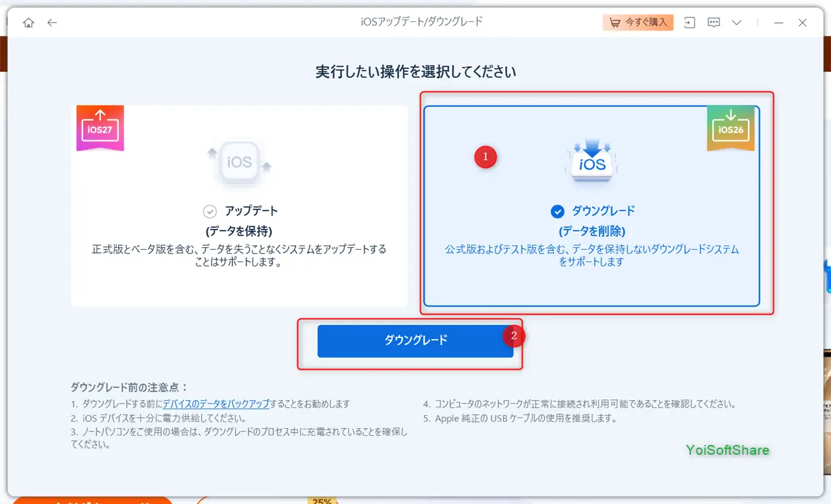The width and height of the screenshot is (831, 504).
Task: Click the (データを保持) text
Action: point(239,231)
